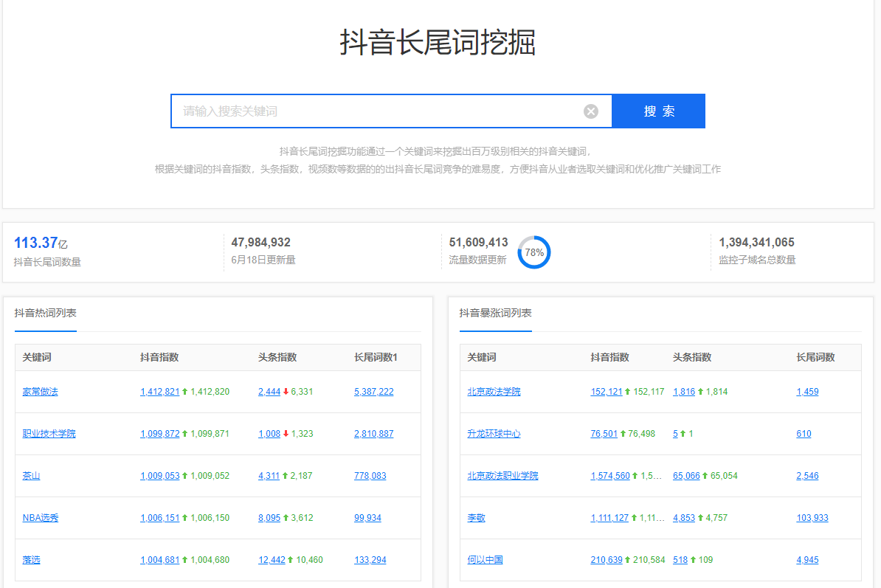
Task: Open long-tail count 778,083
Action: (370, 476)
